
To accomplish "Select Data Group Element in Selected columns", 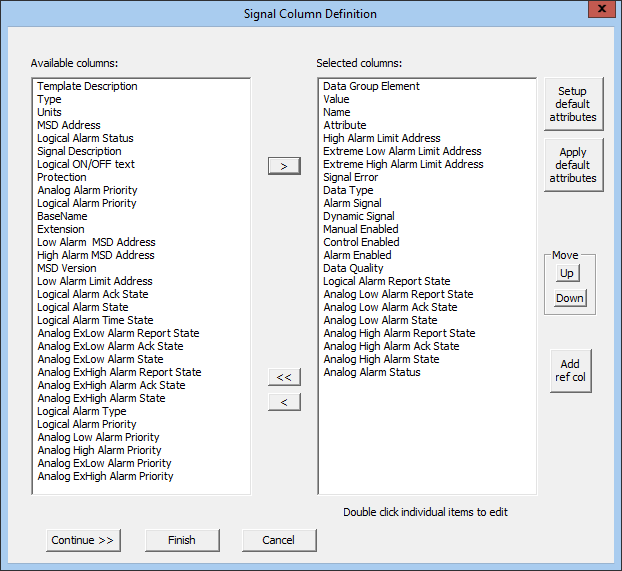I will tap(371, 86).
